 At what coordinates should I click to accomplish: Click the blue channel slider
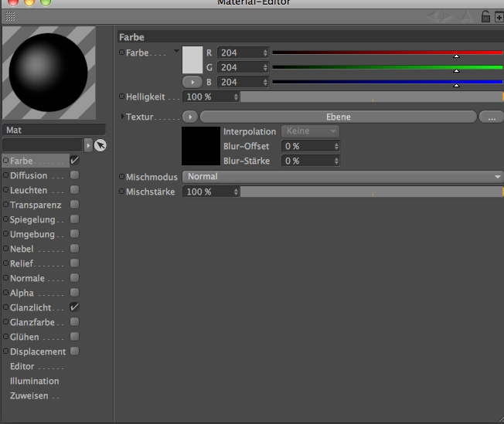[387, 82]
